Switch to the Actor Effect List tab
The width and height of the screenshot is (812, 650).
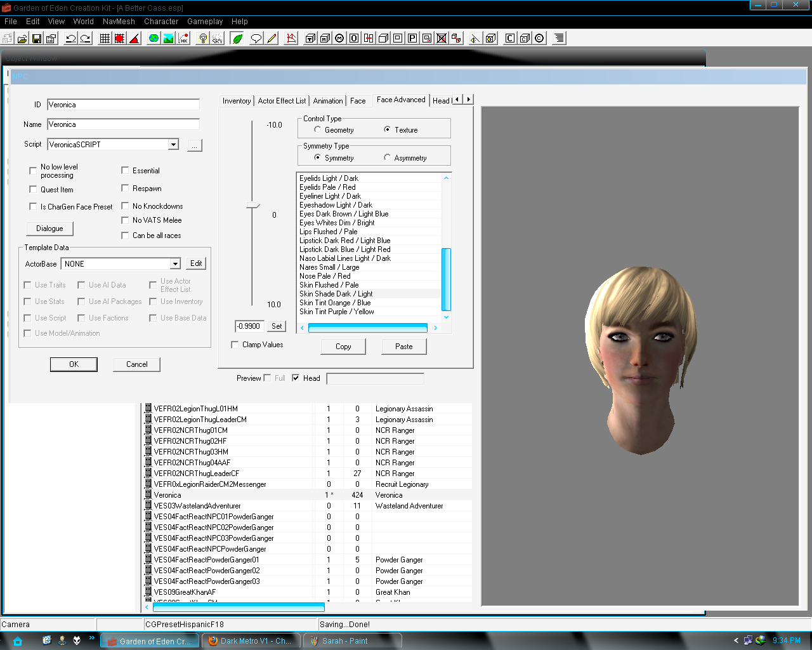tap(282, 101)
